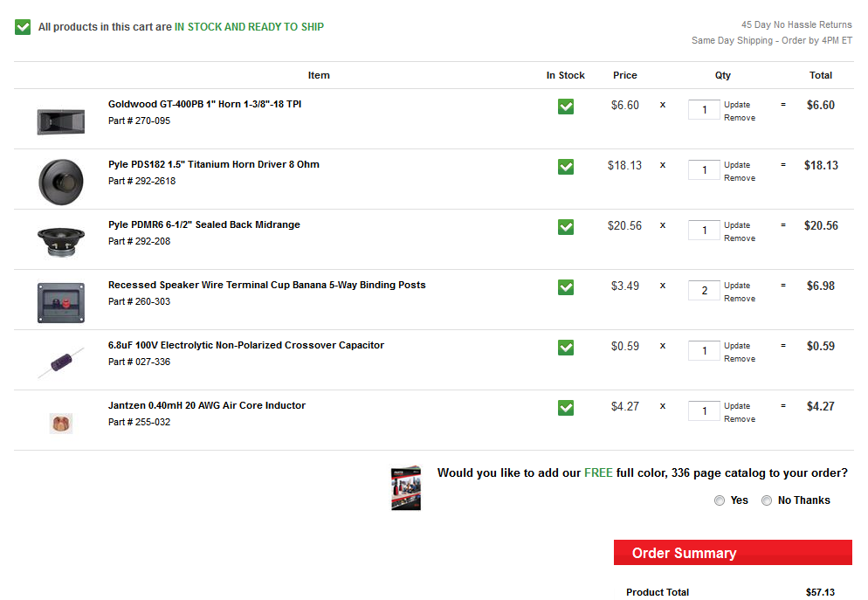Click the Goldwood horn product thumbnail
Image resolution: width=868 pixels, height=600 pixels.
pos(61,121)
